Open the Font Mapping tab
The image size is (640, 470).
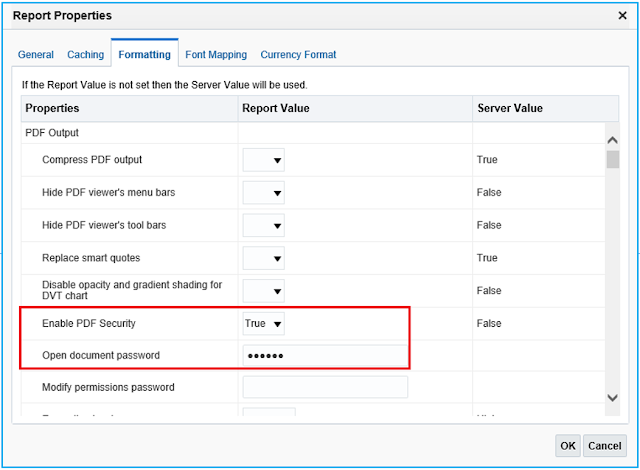pyautogui.click(x=216, y=55)
